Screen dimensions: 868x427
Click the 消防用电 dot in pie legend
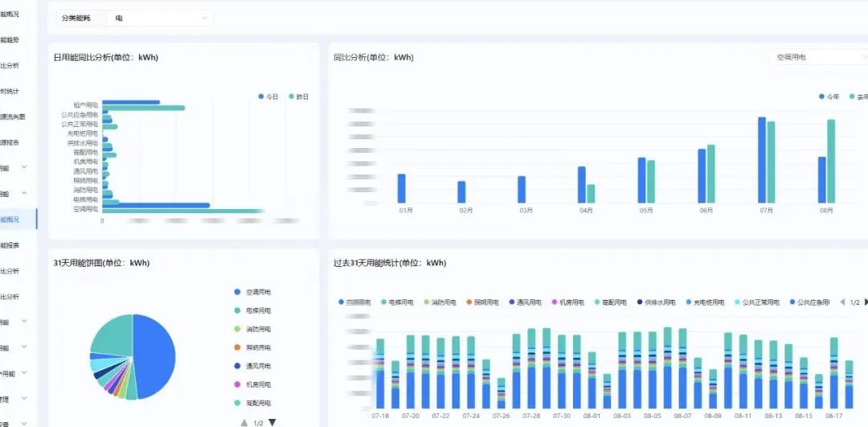click(237, 329)
